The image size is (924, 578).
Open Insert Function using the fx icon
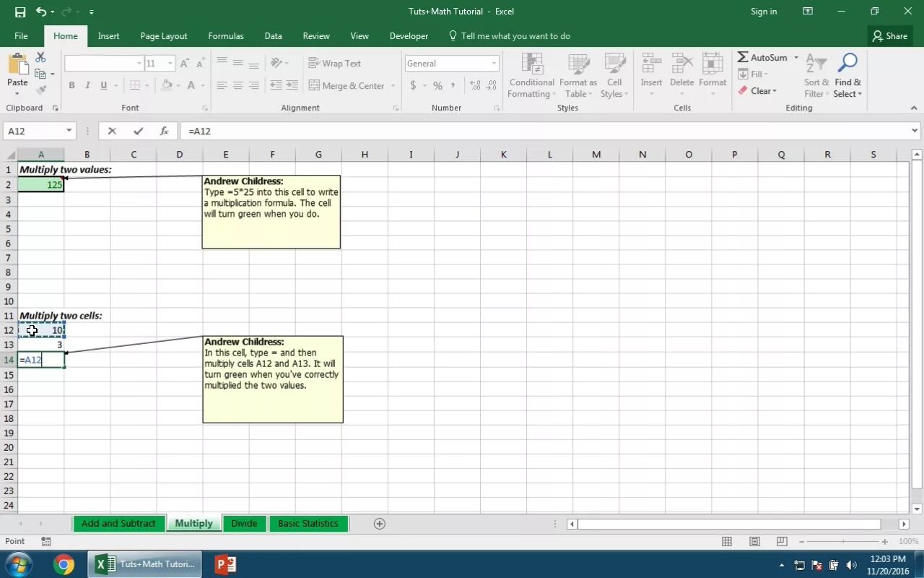point(164,131)
